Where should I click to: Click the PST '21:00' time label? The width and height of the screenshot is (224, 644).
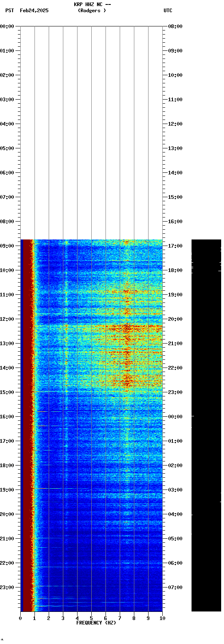point(7,539)
